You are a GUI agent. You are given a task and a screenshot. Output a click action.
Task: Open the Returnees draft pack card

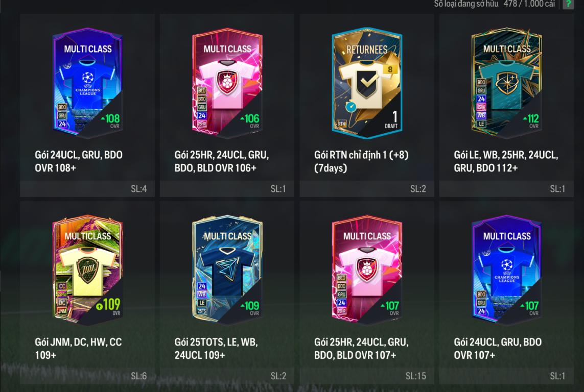(x=367, y=82)
